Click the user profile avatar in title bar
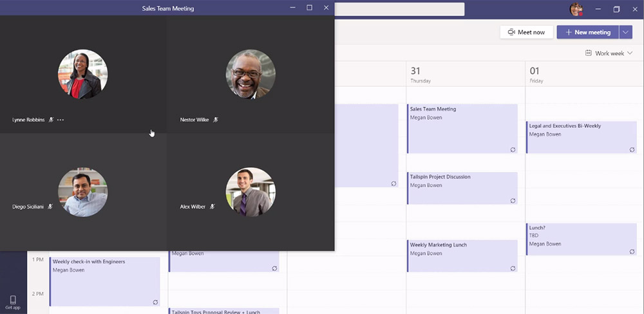The height and width of the screenshot is (314, 644). point(576,9)
